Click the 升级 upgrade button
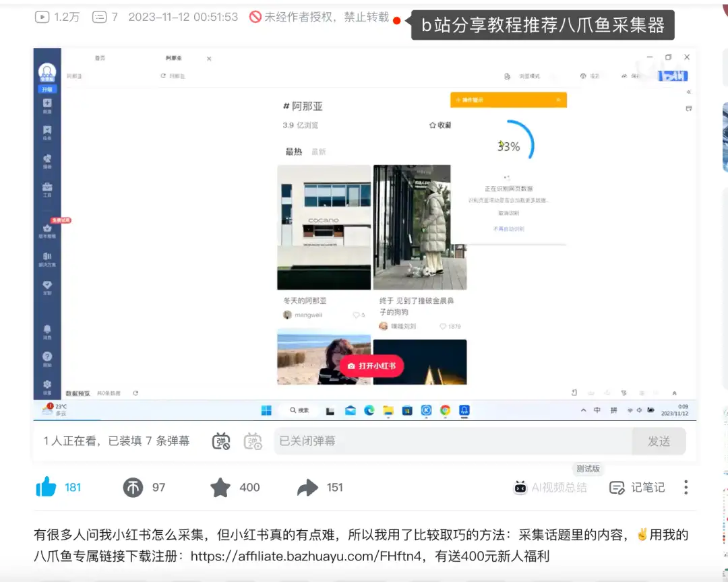The width and height of the screenshot is (728, 582). [47, 89]
